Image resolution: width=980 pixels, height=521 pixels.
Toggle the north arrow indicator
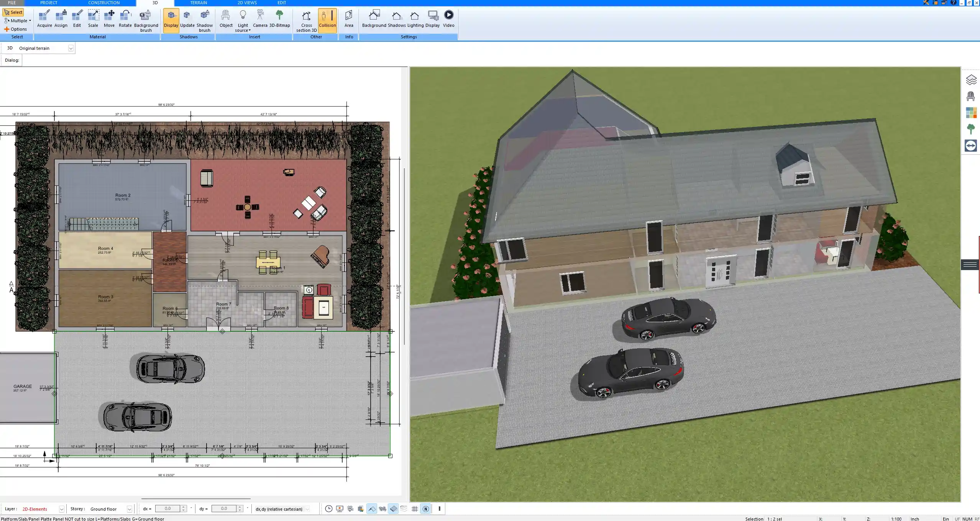(x=425, y=509)
